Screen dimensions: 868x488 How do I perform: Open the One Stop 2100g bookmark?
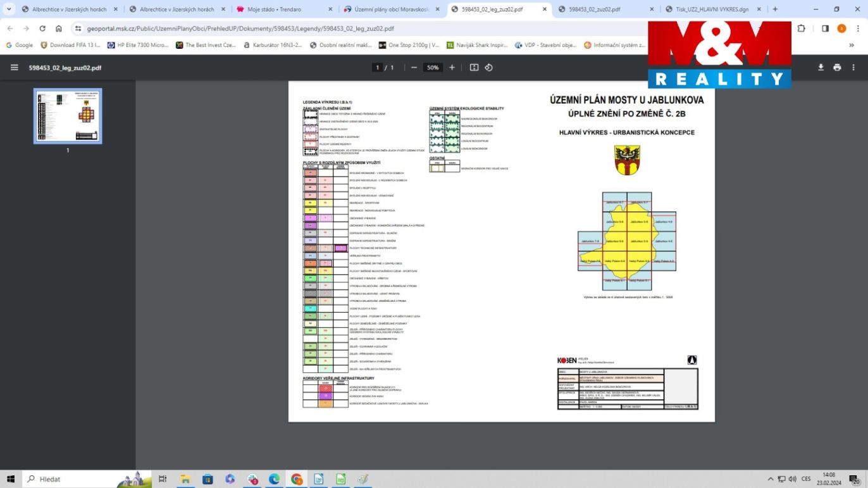point(409,46)
